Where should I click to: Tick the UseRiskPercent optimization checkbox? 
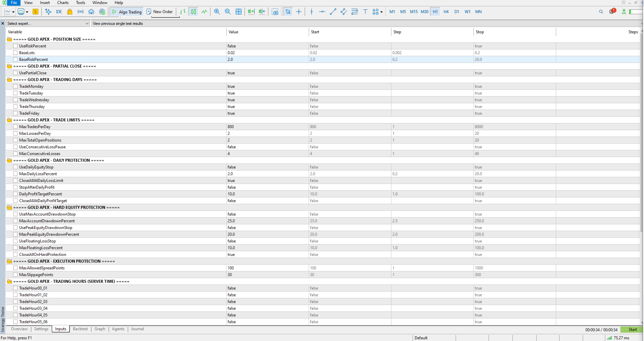pos(15,46)
